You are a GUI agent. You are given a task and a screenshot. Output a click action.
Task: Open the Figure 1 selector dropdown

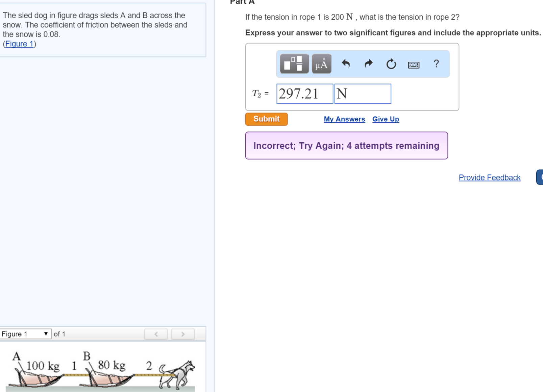24,334
